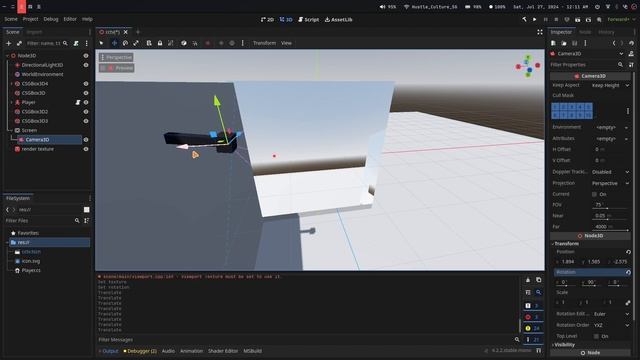Attach script icon in Scene dock toolbar
640x360 pixels.
(x=76, y=43)
